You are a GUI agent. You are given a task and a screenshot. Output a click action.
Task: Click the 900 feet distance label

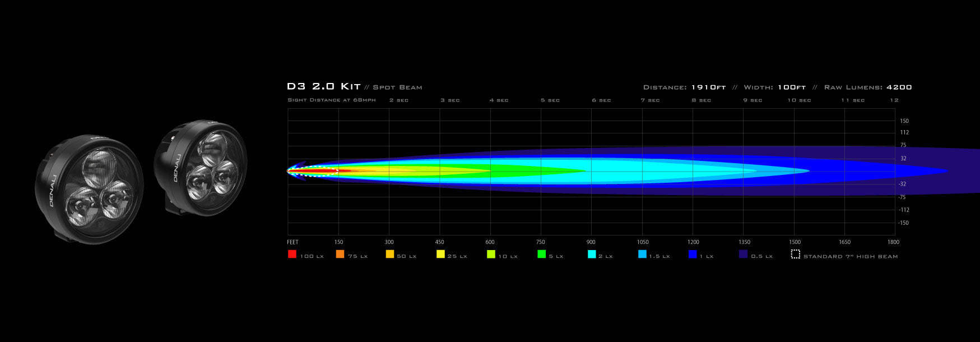(591, 242)
